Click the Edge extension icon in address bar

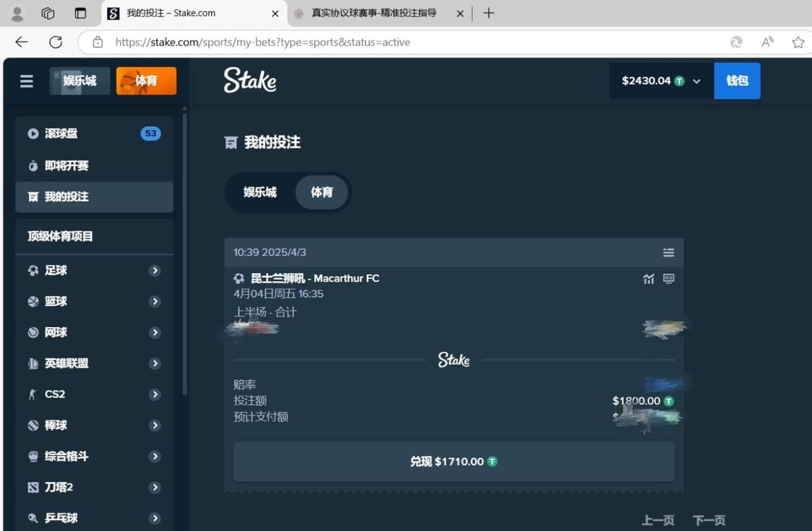click(736, 42)
